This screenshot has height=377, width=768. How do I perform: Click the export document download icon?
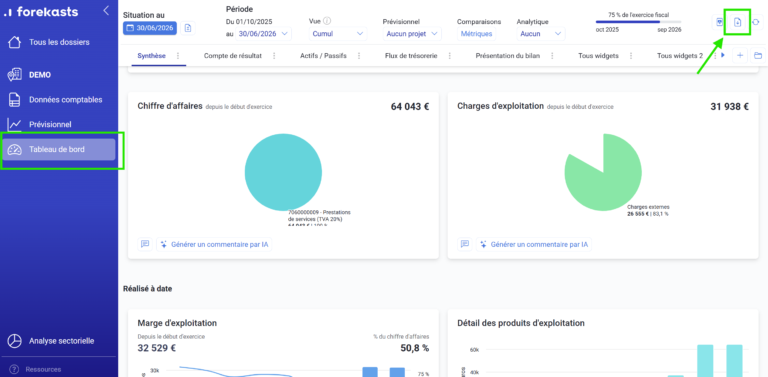point(737,22)
